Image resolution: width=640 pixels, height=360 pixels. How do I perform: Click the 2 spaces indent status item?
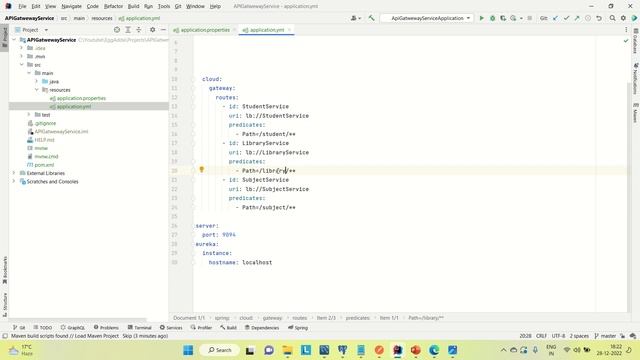pos(579,336)
